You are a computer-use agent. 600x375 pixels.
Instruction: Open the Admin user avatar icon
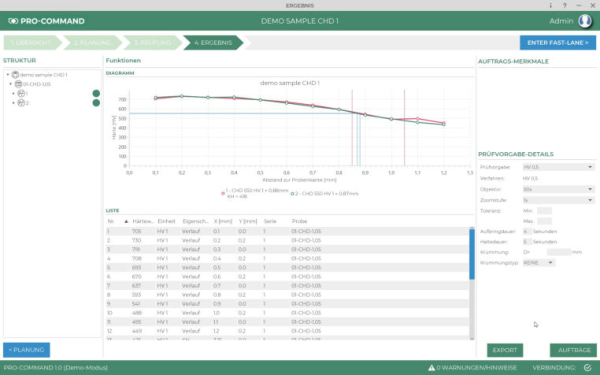(x=585, y=21)
